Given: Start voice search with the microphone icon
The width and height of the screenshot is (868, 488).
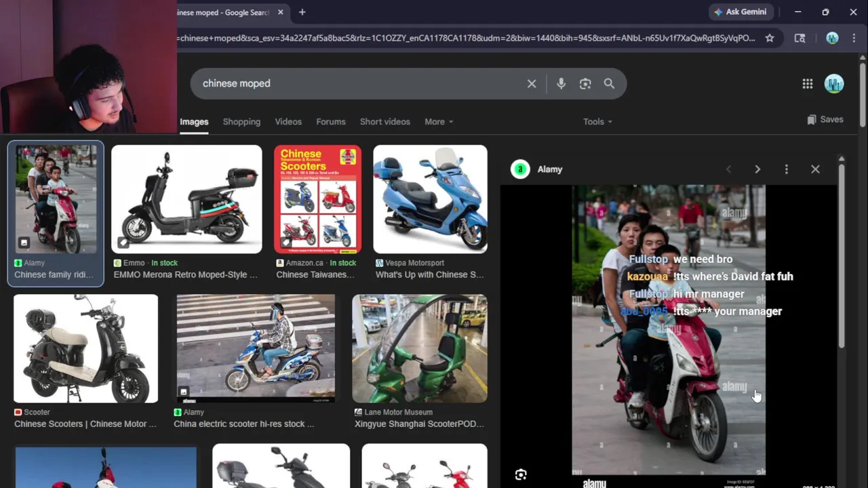Looking at the screenshot, I should coord(561,83).
